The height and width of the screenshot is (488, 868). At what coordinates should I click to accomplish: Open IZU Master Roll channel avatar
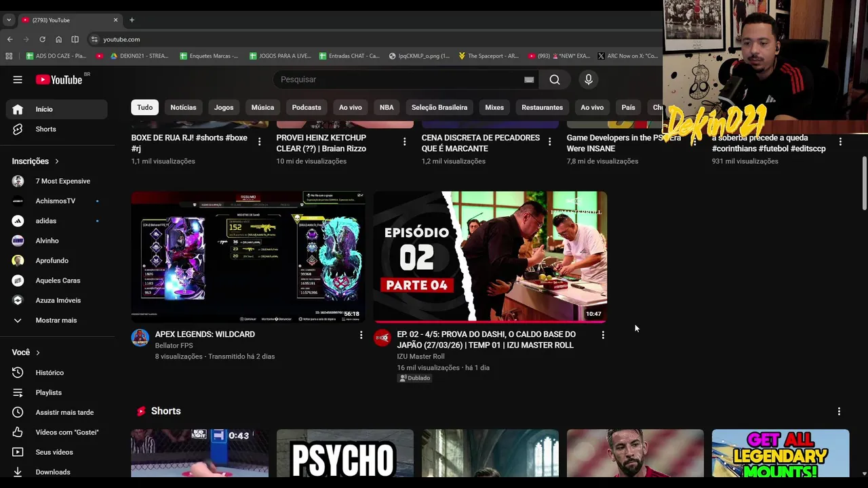point(382,338)
